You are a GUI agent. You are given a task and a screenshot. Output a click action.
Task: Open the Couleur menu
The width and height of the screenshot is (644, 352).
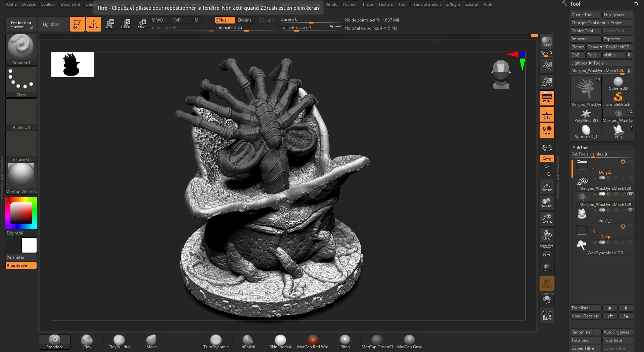pyautogui.click(x=48, y=4)
